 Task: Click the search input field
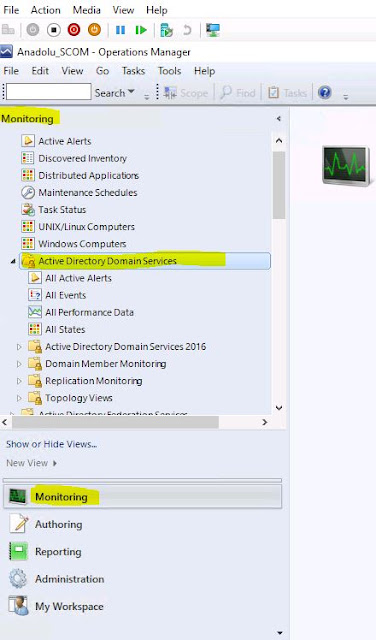[49, 92]
